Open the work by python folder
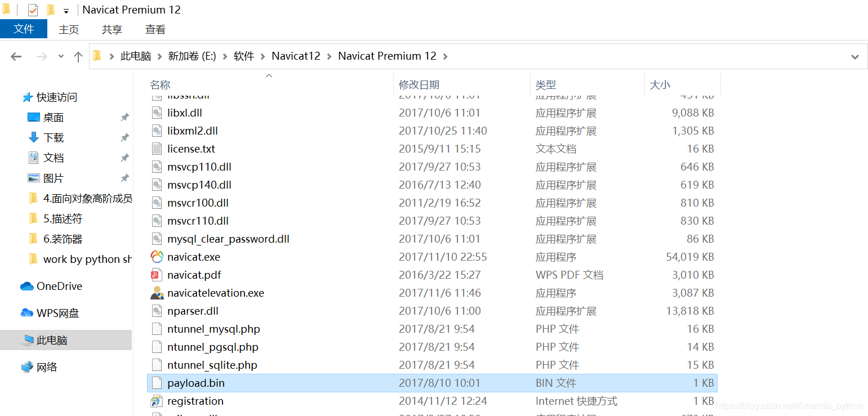 [x=80, y=259]
